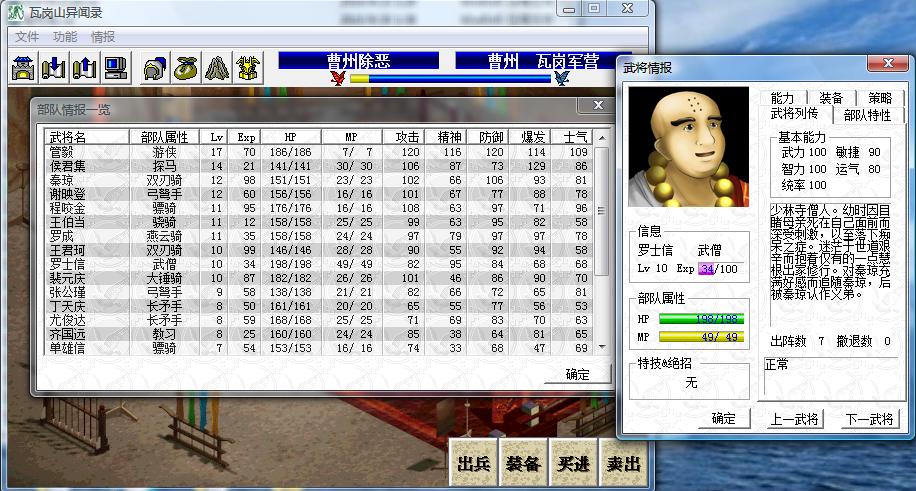This screenshot has width=916, height=491.
Task: Click the monk portrait in 武将情报
Action: (688, 146)
